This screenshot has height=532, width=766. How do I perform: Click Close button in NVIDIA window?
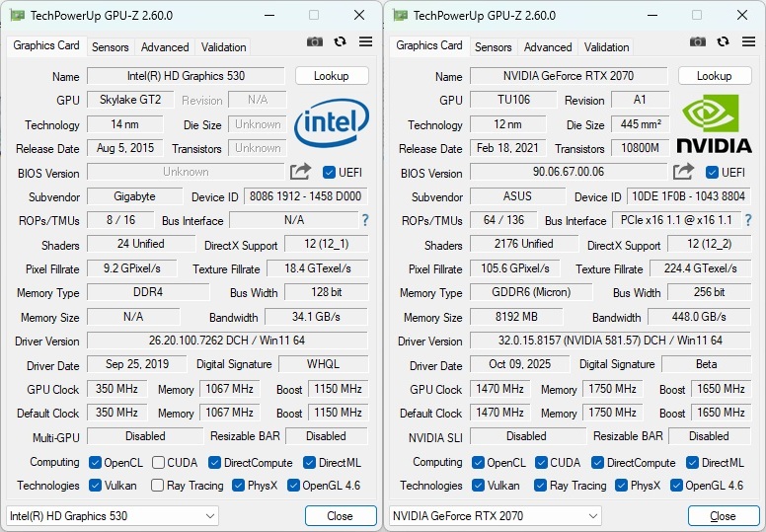[x=724, y=516]
